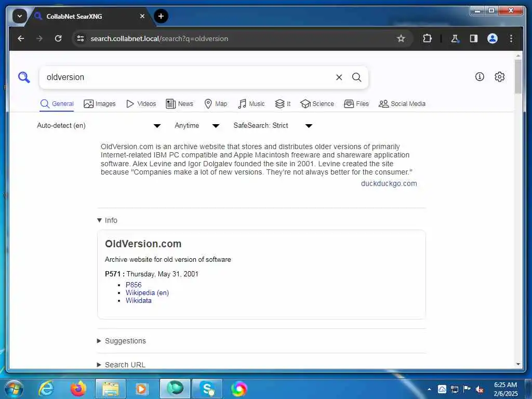
Task: Open the tab search dropdown arrow
Action: tap(20, 16)
